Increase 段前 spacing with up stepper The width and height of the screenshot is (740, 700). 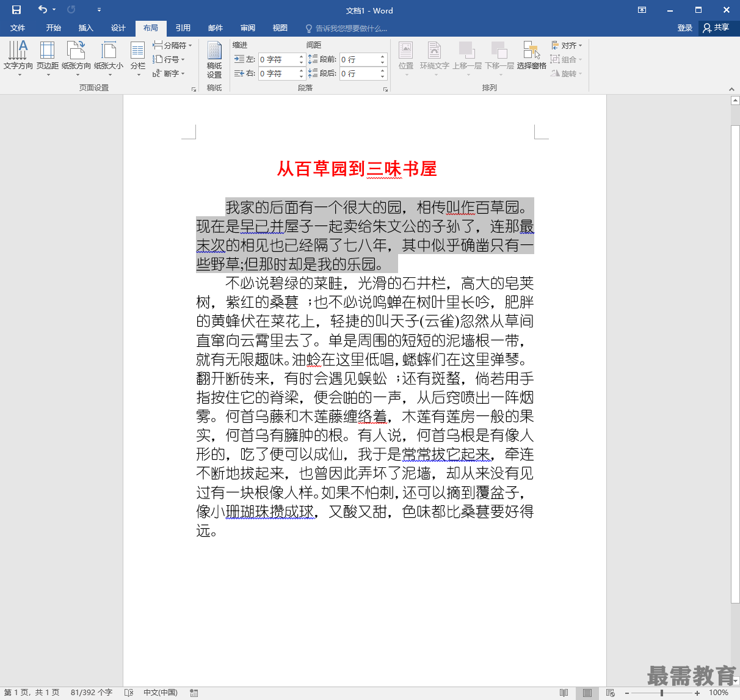click(x=383, y=56)
